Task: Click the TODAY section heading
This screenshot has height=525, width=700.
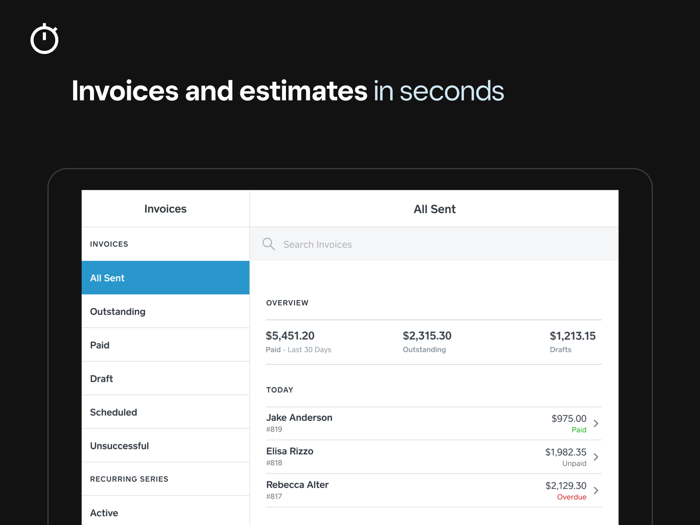Action: click(x=279, y=390)
